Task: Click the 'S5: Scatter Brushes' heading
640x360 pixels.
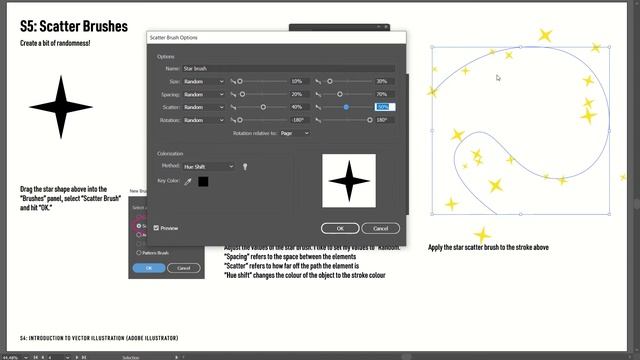Action: coord(74,27)
